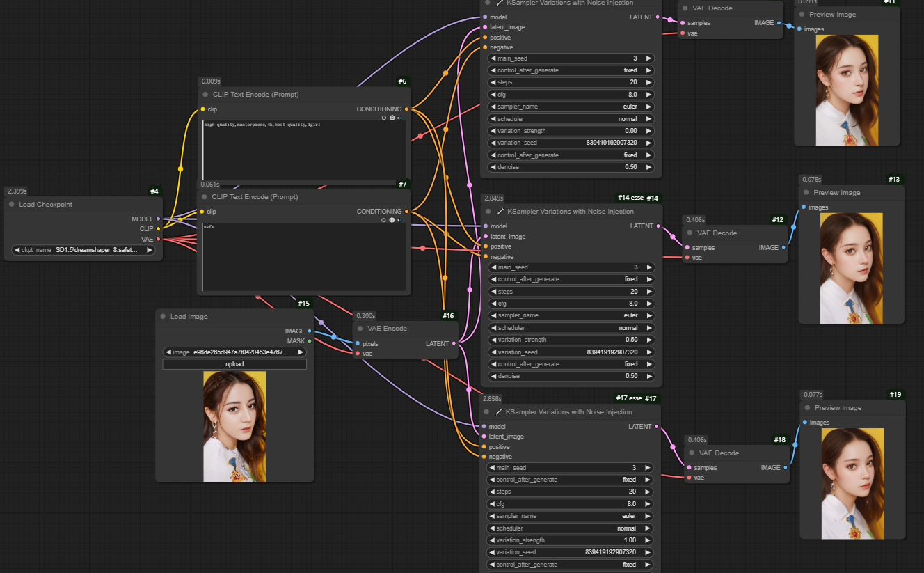The width and height of the screenshot is (924, 573).
Task: Click the crosshair icon on CLIP node #7
Action: 392,220
